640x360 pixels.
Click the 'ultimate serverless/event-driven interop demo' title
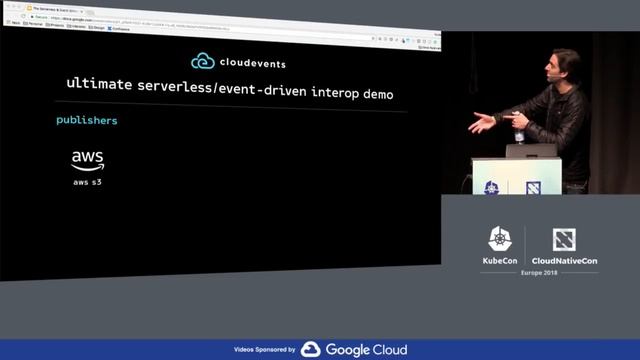(x=230, y=89)
